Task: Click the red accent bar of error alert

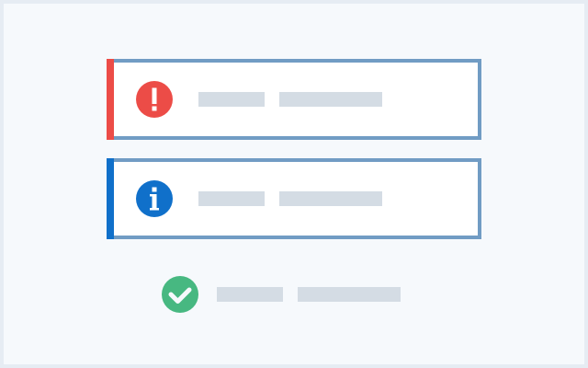Action: coord(110,99)
